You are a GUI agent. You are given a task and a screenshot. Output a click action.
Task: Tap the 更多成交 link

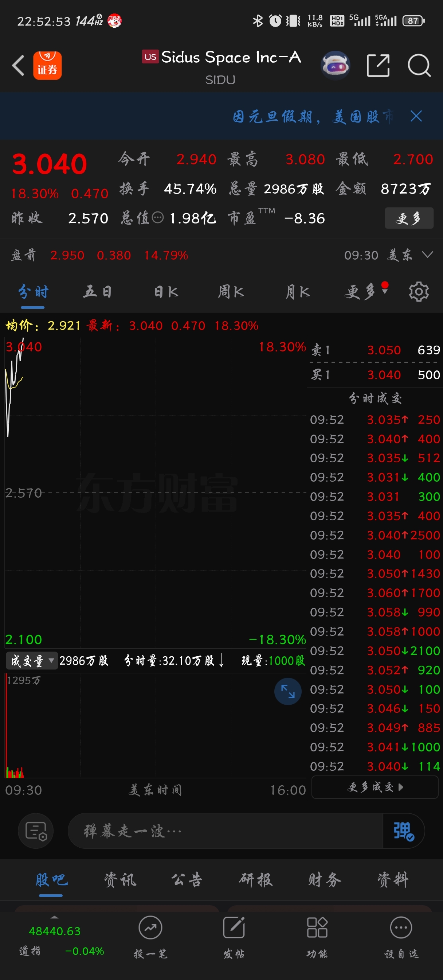375,787
